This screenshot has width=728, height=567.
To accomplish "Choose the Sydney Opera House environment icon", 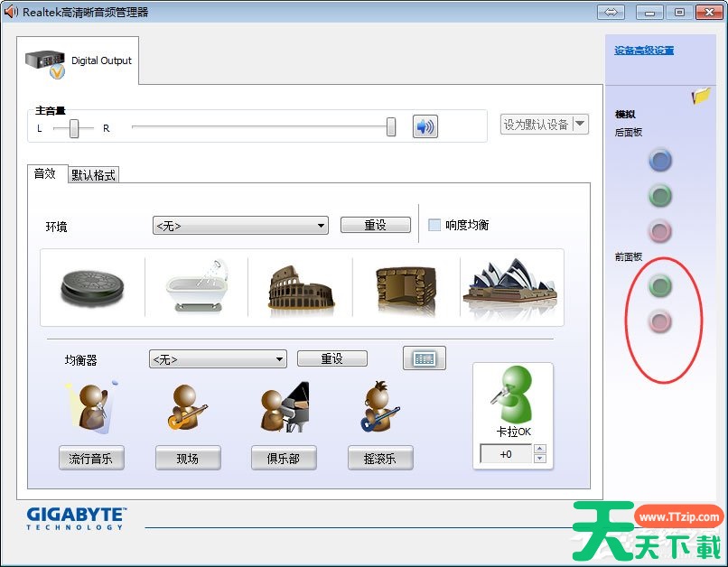I will 510,287.
